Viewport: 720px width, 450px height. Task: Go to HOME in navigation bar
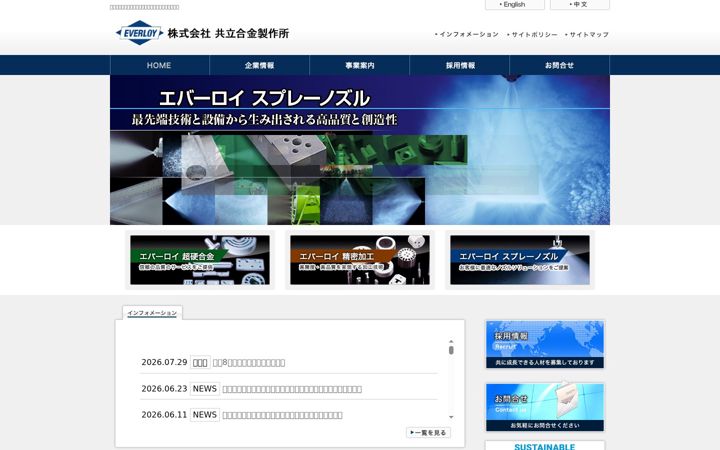[159, 65]
